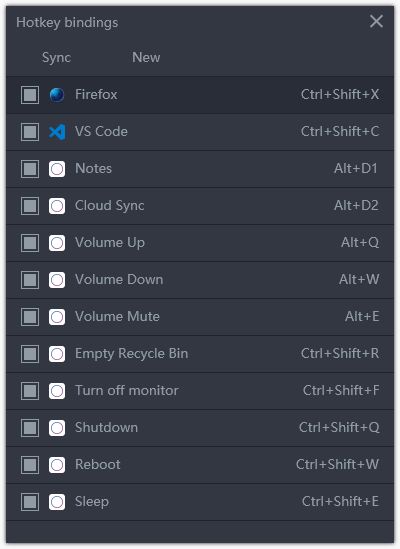Image resolution: width=400 pixels, height=549 pixels.
Task: Select the Alt+D1 shortcut for Notes
Action: point(356,168)
